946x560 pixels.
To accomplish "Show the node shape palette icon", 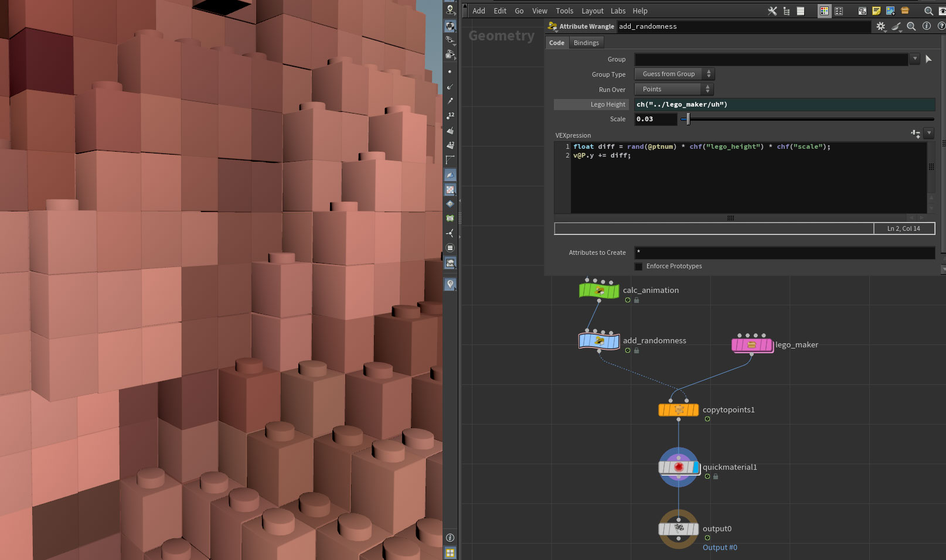I will [x=839, y=11].
